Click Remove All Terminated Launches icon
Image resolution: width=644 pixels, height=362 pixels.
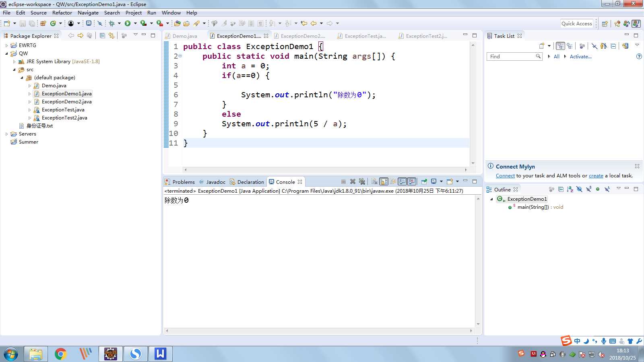[362, 181]
